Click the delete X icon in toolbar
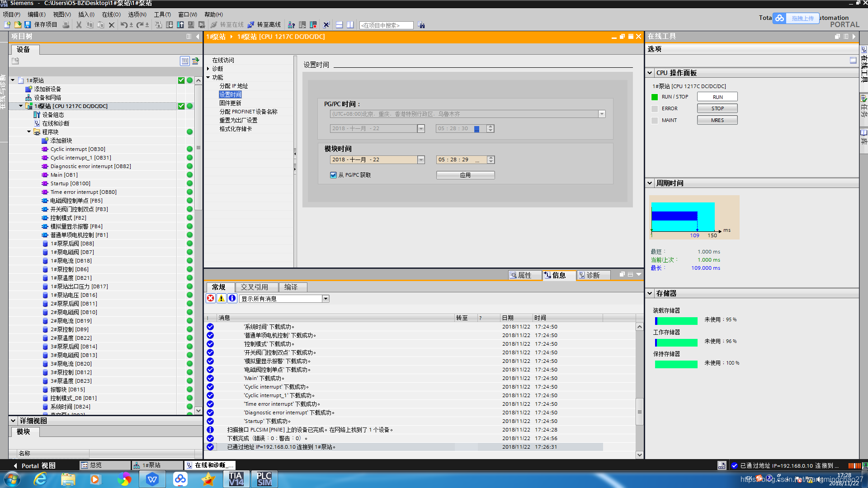The width and height of the screenshot is (868, 488). click(112, 25)
